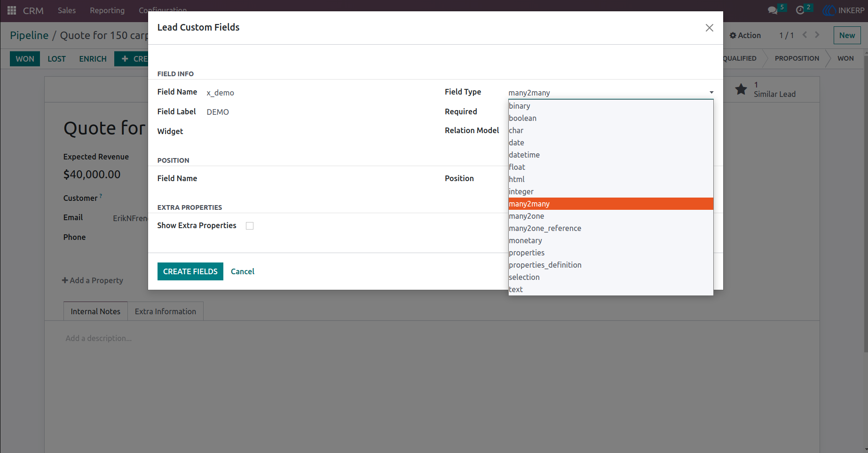Open the apps grid menu icon
The image size is (868, 453).
click(12, 10)
